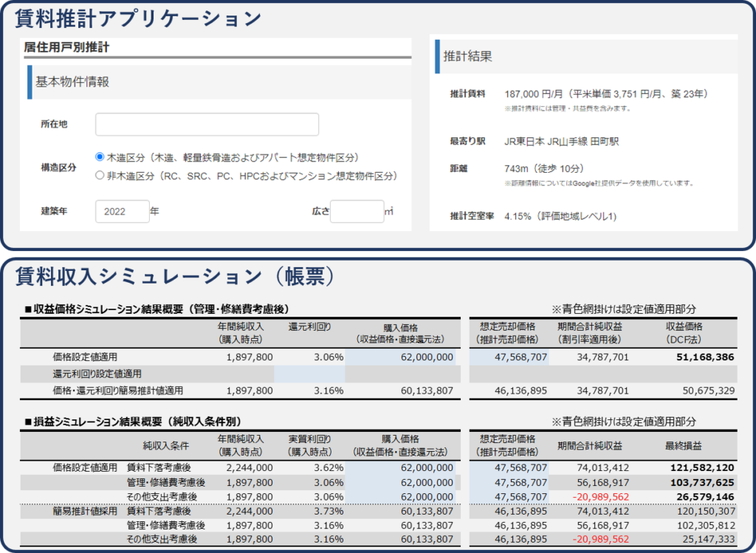Click the note about 管理・共益費 inclusion

click(x=568, y=109)
